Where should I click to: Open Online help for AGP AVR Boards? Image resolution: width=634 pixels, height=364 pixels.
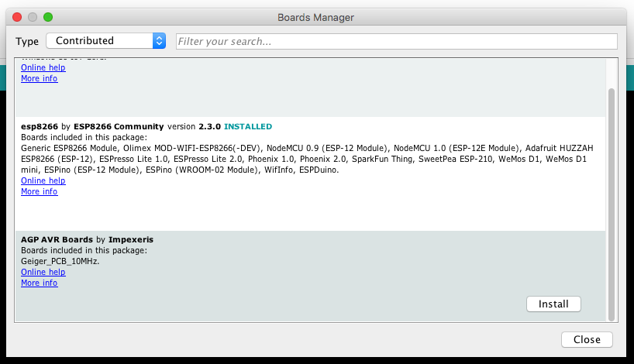coord(43,272)
